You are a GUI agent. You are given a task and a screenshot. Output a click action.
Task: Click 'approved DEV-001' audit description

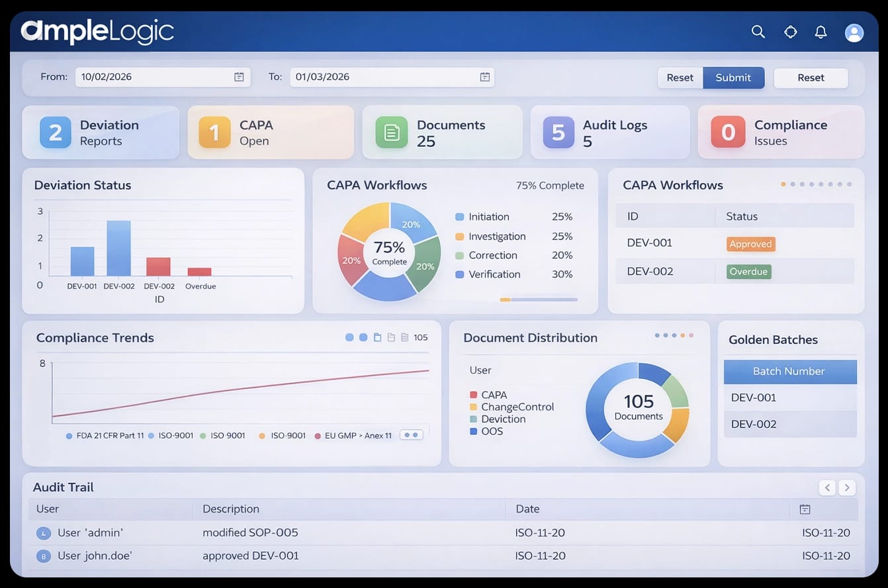pos(251,556)
